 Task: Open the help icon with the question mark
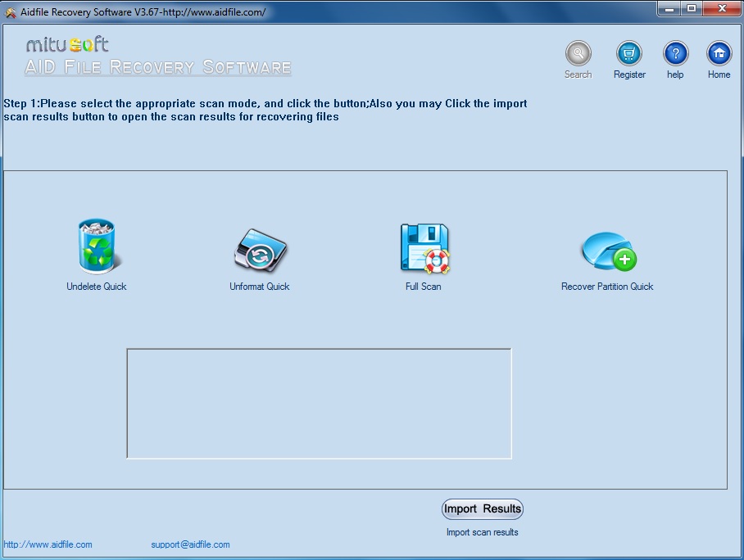(674, 54)
